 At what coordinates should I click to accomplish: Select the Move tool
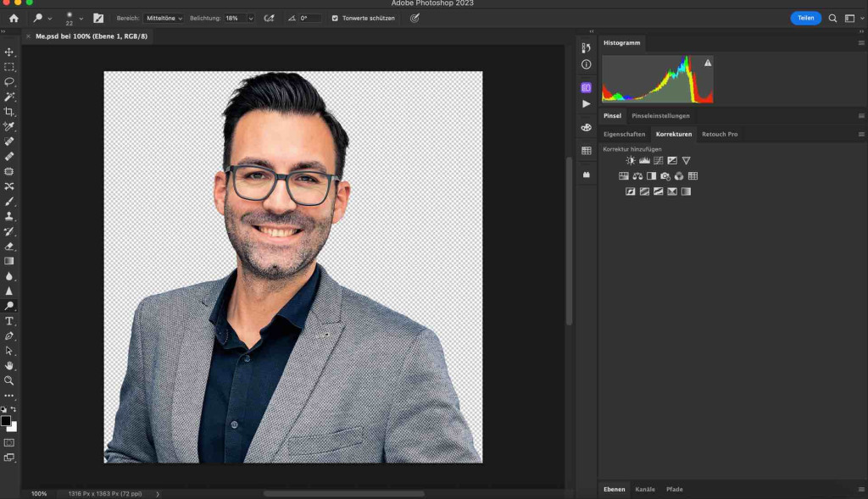[x=9, y=53]
